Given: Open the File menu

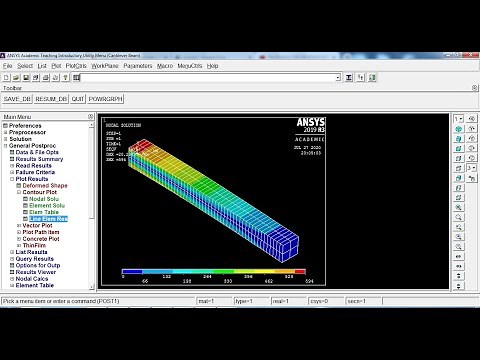Looking at the screenshot, I should pos(7,66).
